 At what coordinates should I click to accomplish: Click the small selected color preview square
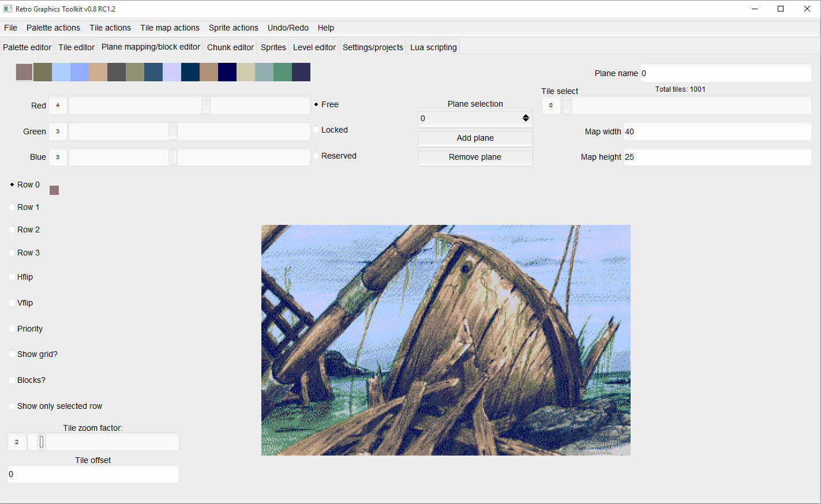tap(54, 190)
